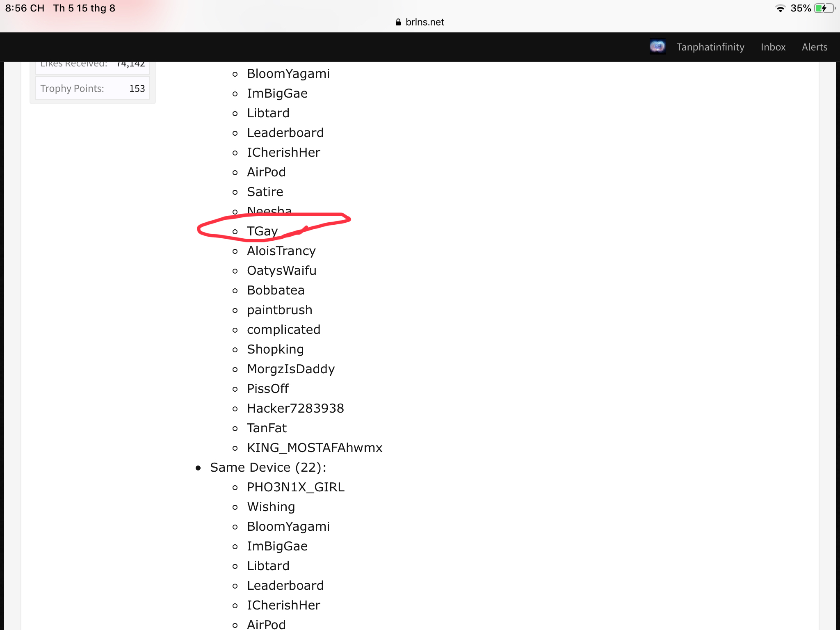Image resolution: width=840 pixels, height=630 pixels.
Task: Click the OatysWaifu username
Action: 282,271
